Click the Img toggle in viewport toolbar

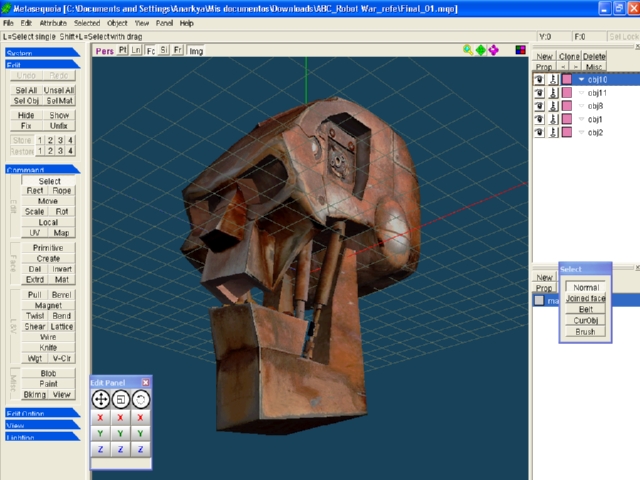(196, 51)
